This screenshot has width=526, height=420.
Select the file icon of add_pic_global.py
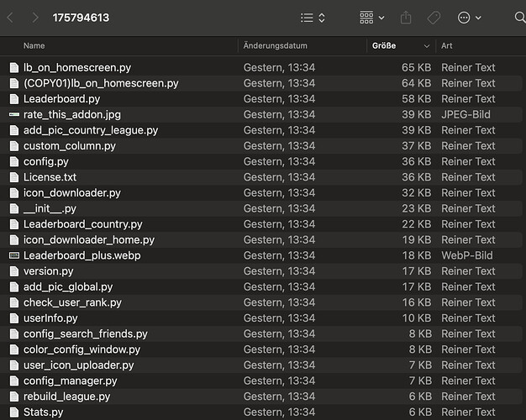click(14, 286)
